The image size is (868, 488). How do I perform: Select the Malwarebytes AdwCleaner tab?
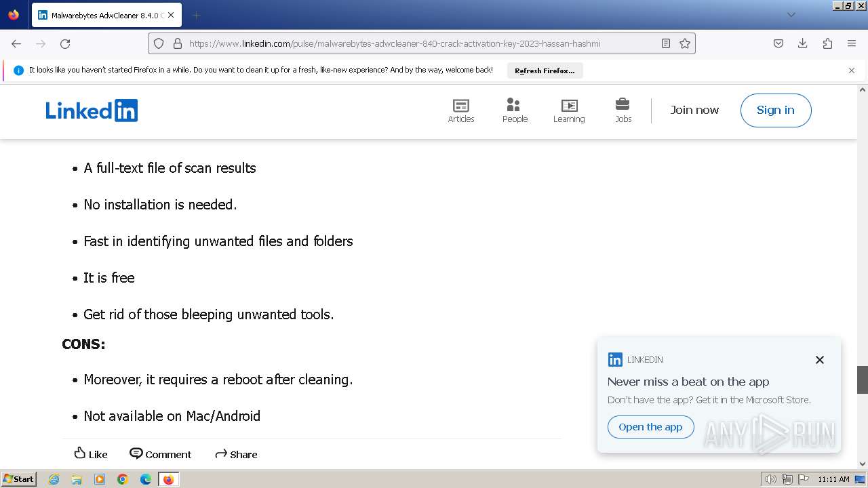click(x=106, y=15)
